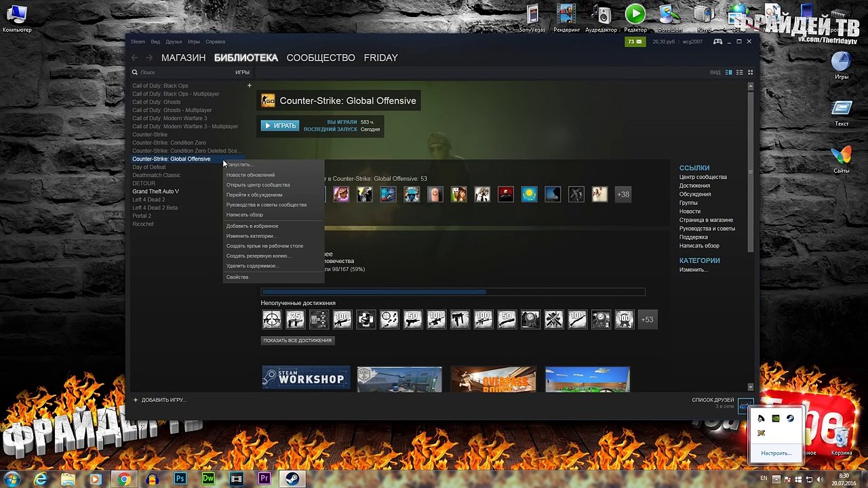
Task: Click ДОБАВИТЬ ИГРУ... at bottom left
Action: pos(159,400)
